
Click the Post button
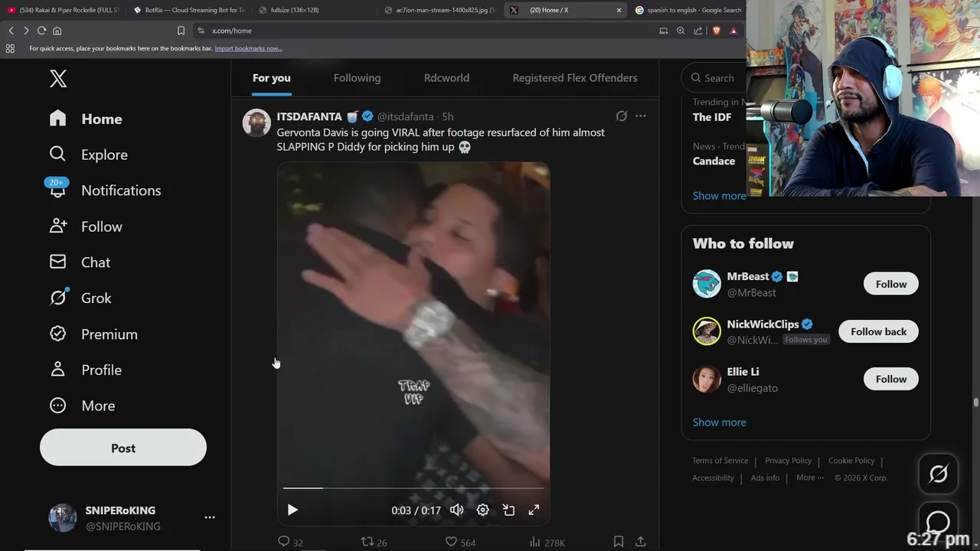tap(123, 448)
